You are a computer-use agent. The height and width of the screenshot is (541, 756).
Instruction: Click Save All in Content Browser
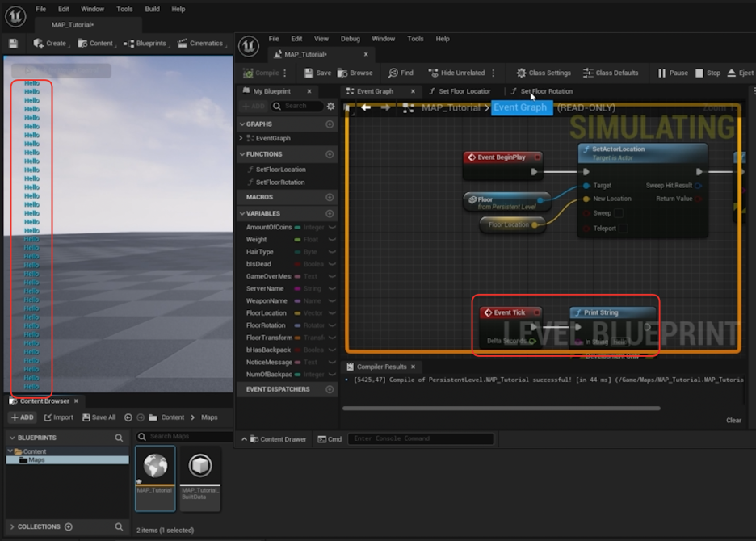point(99,417)
